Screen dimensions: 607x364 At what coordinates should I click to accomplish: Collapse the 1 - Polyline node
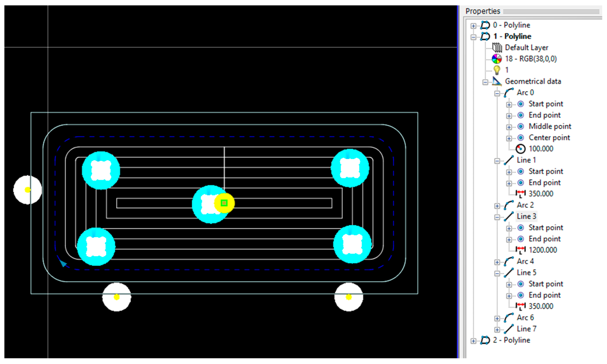[x=473, y=37]
